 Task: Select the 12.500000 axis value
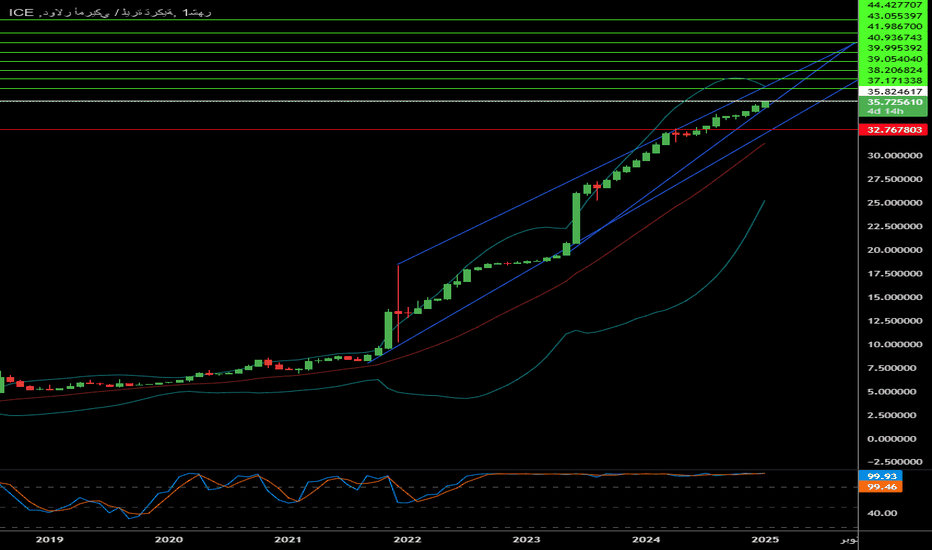(x=895, y=321)
